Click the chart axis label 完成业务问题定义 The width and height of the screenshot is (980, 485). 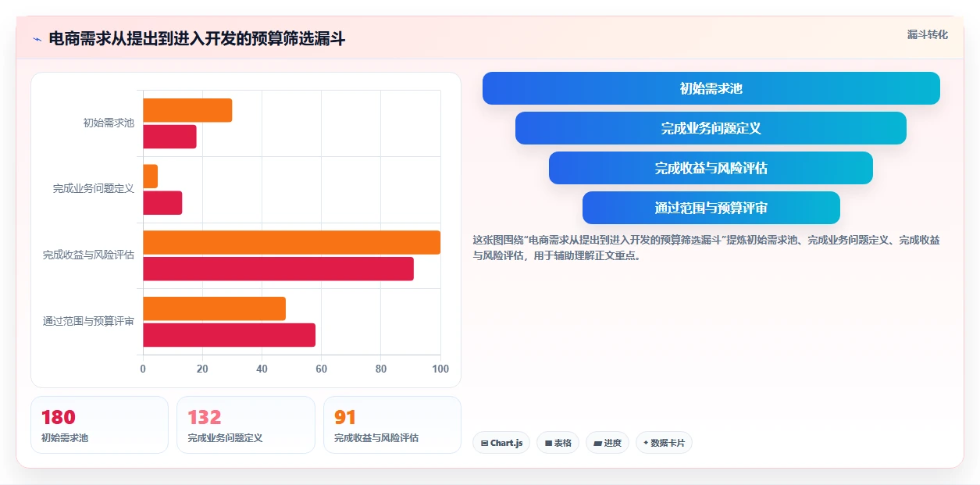[x=94, y=189]
